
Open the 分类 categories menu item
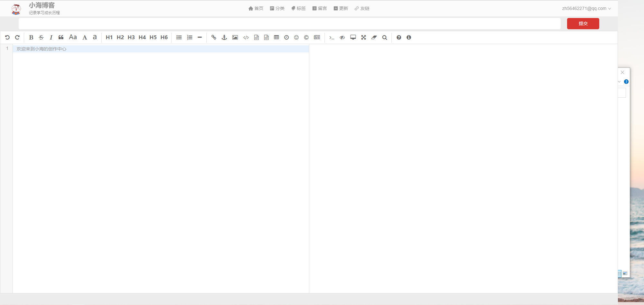pyautogui.click(x=277, y=9)
